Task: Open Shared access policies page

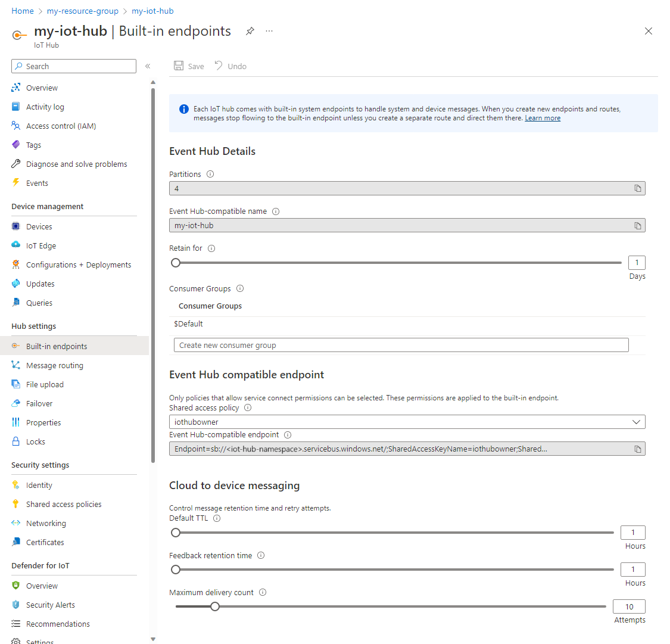Action: pos(64,504)
